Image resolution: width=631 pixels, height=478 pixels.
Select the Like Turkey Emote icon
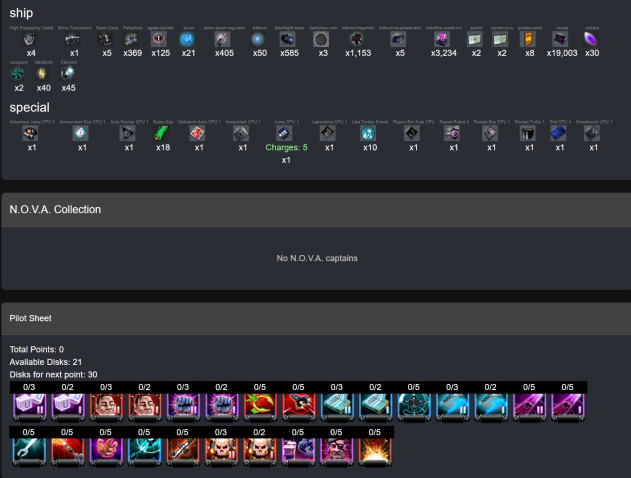click(368, 134)
